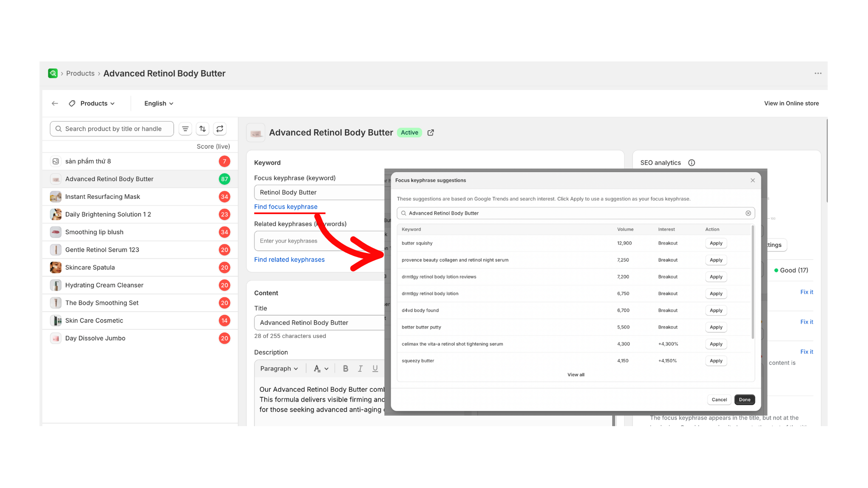Select Skin Care Cosmetic product
The image size is (868, 488).
[140, 320]
